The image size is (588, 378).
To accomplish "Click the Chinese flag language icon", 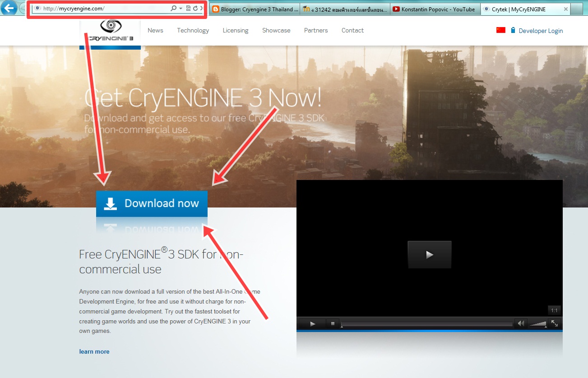I will [501, 30].
